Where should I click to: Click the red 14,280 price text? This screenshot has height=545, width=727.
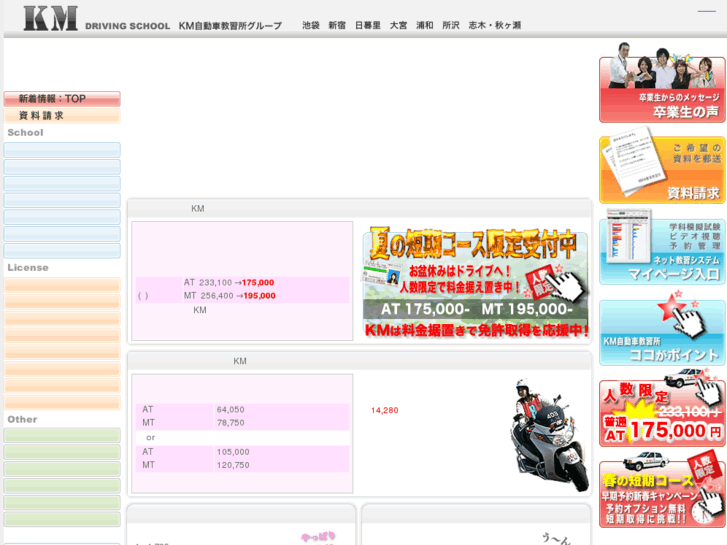coord(384,410)
